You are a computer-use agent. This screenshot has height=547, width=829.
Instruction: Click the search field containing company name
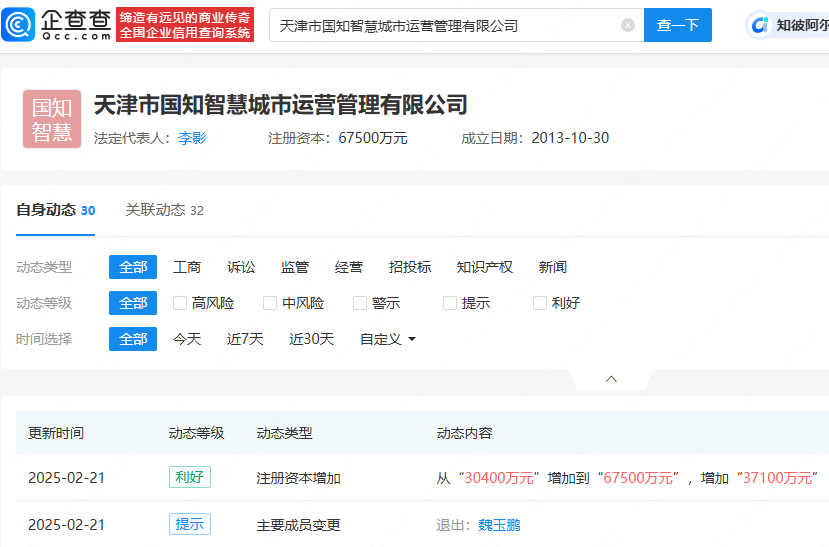[x=456, y=25]
